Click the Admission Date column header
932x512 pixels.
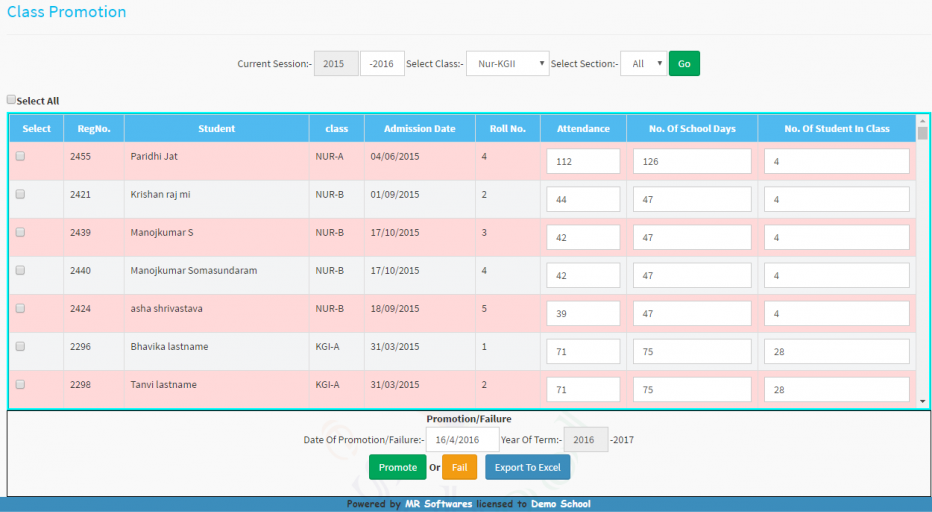coord(419,128)
